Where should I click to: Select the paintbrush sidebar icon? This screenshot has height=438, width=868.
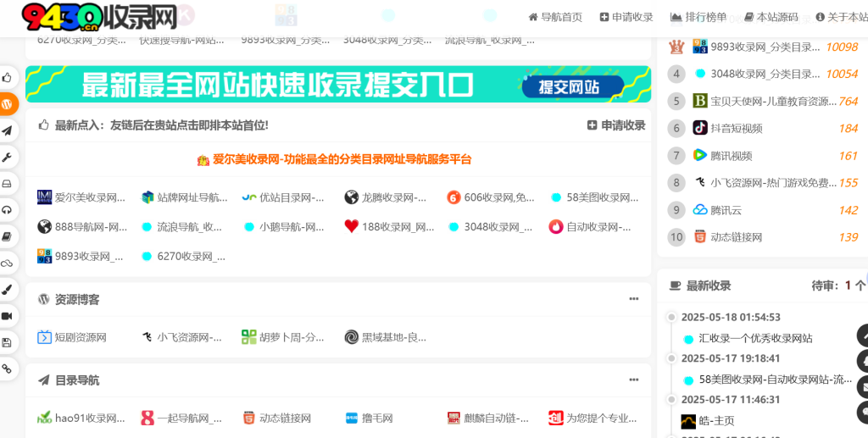tap(7, 290)
